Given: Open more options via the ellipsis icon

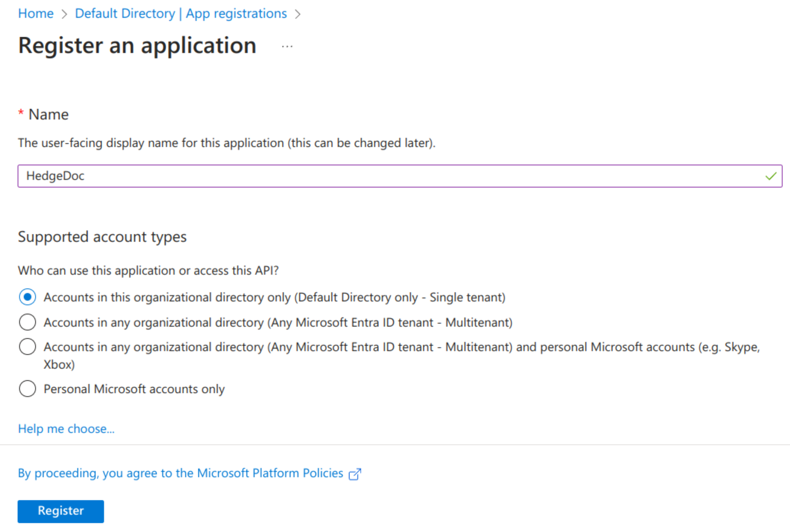Looking at the screenshot, I should pos(287,46).
